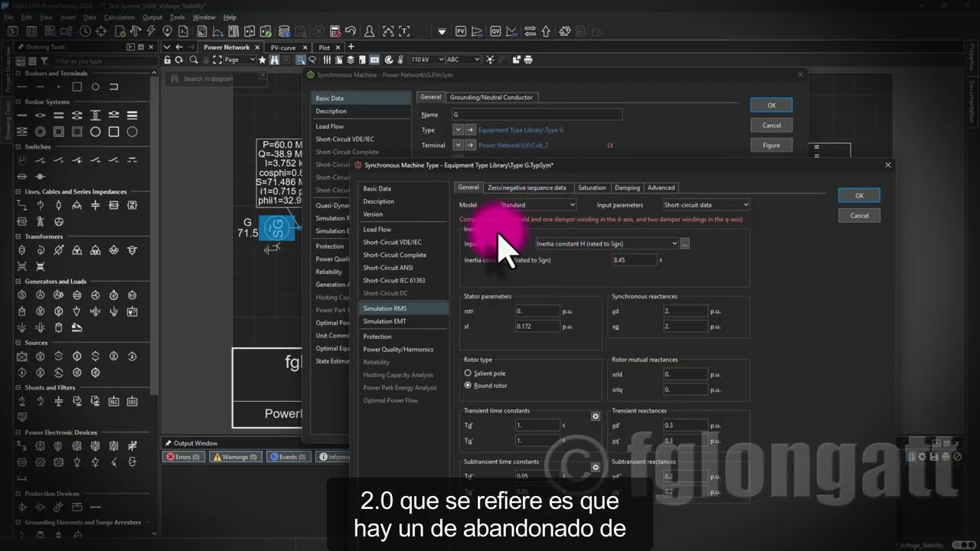Click the PV-curve calculation icon
The width and height of the screenshot is (980, 551).
(461, 31)
